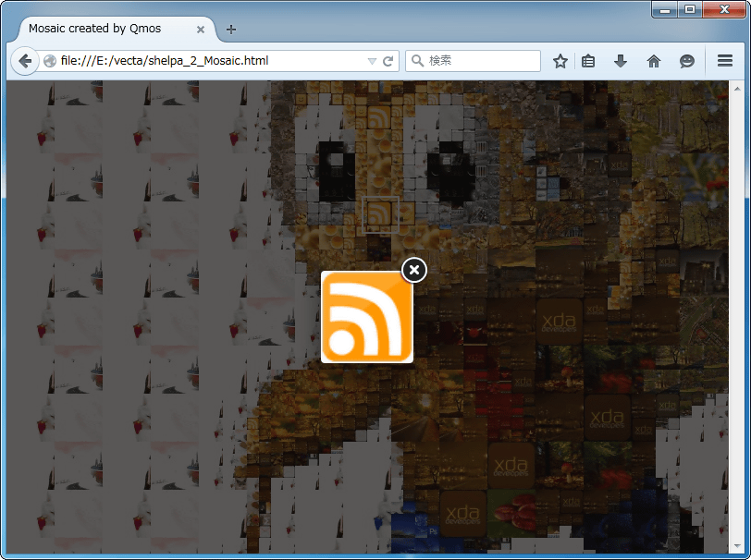Show bookmarks list icon
This screenshot has height=560, width=751.
[x=588, y=61]
